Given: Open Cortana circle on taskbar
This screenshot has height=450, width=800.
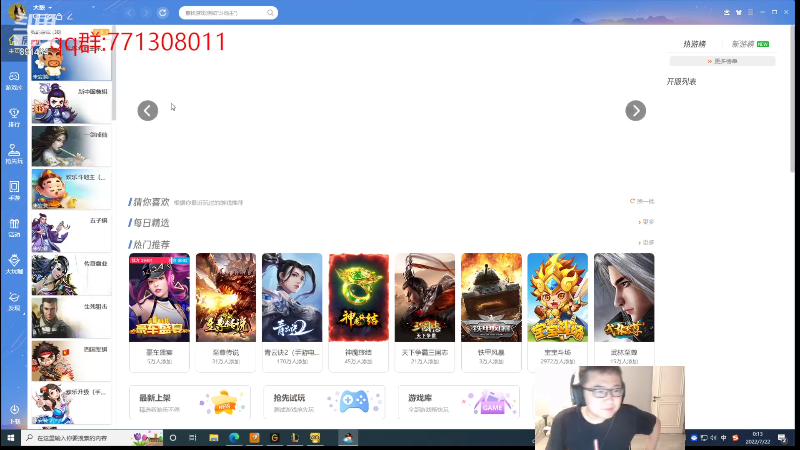Looking at the screenshot, I should click(x=173, y=438).
